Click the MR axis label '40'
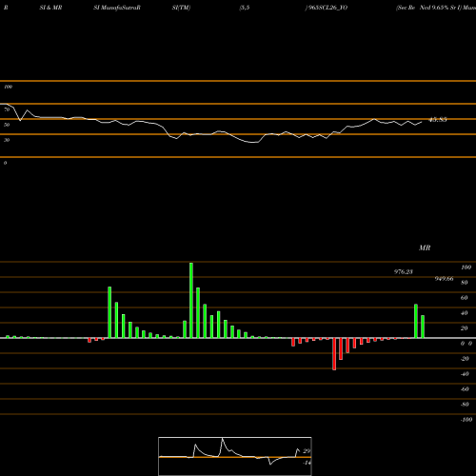 point(465,313)
